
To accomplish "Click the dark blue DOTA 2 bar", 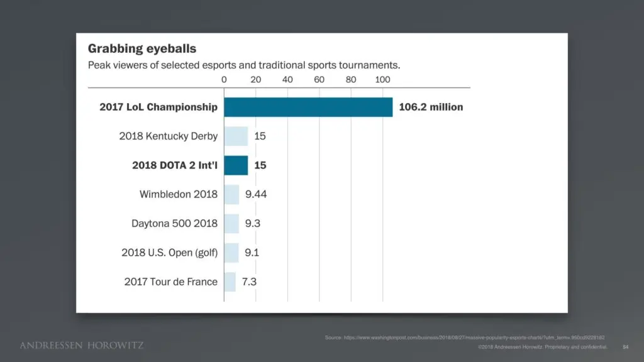I will coord(236,165).
